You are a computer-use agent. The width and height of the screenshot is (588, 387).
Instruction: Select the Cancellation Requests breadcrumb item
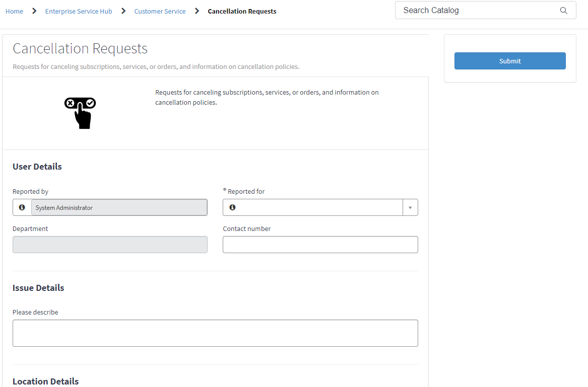tap(242, 11)
